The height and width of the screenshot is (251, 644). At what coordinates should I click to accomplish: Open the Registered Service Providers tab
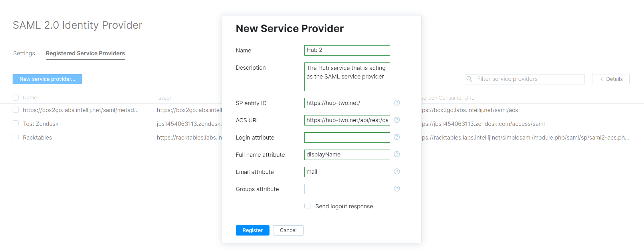click(85, 53)
